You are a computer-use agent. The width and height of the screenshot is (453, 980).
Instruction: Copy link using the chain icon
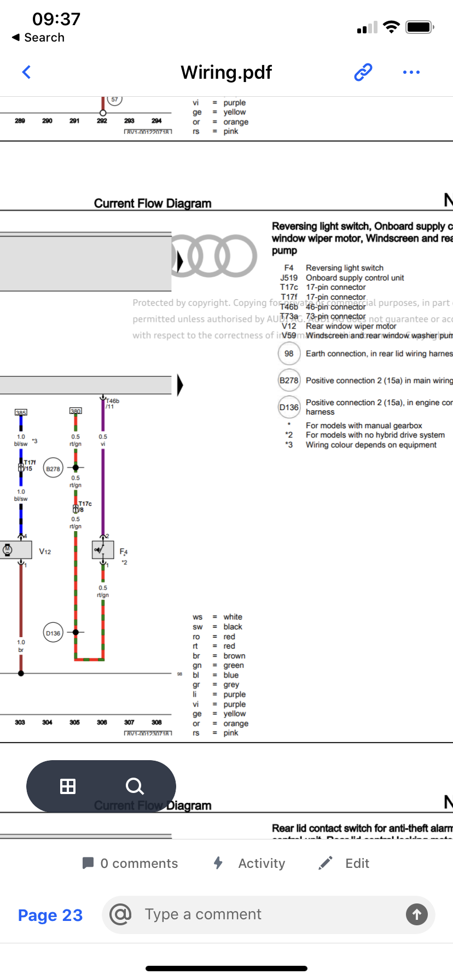(363, 72)
